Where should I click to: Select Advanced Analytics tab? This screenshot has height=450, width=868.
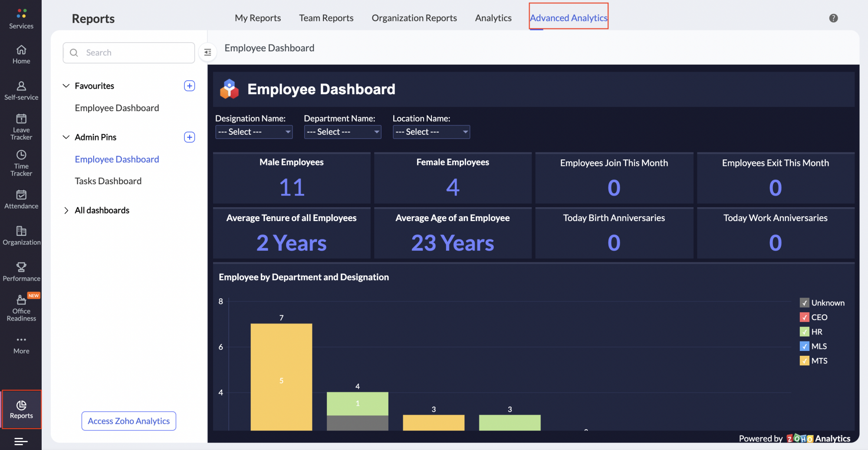(x=569, y=18)
